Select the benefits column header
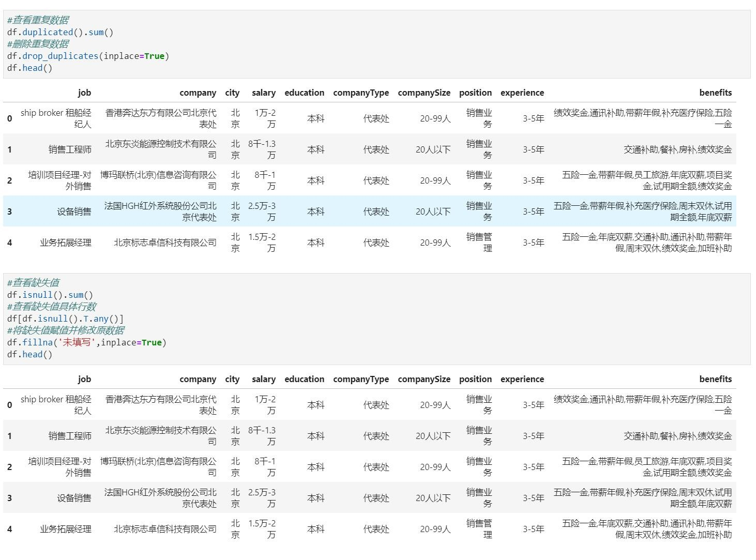Image resolution: width=756 pixels, height=560 pixels. coord(716,93)
